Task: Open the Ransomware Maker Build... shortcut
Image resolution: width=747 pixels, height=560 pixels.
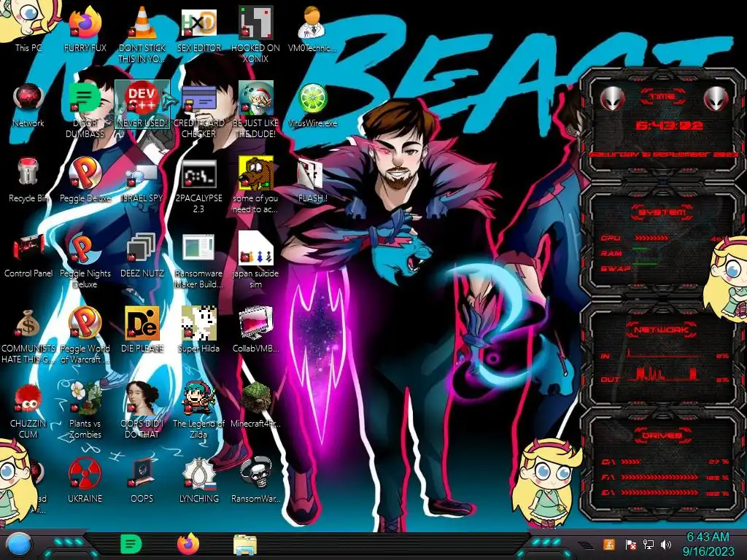Action: point(198,261)
